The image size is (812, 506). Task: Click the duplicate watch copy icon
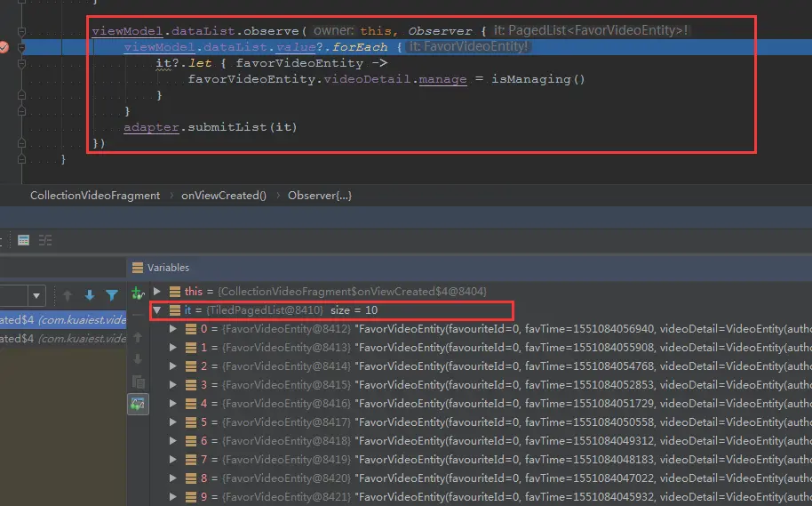[x=139, y=382]
